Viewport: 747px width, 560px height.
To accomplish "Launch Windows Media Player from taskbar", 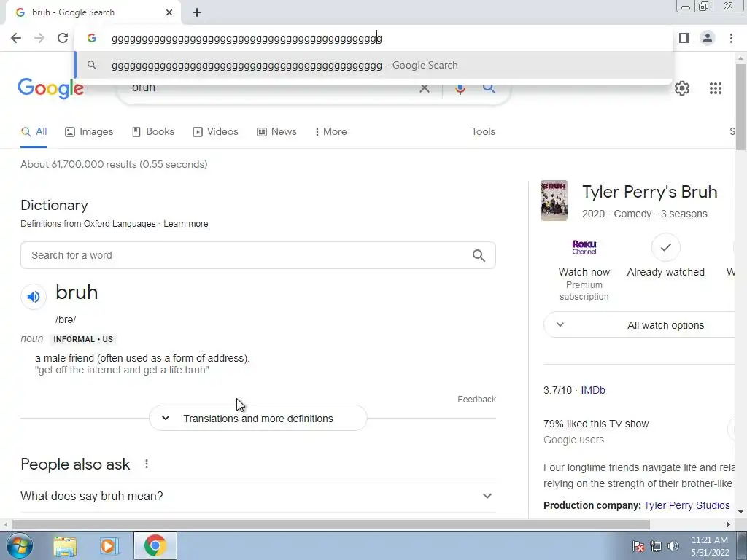I will pos(109,545).
